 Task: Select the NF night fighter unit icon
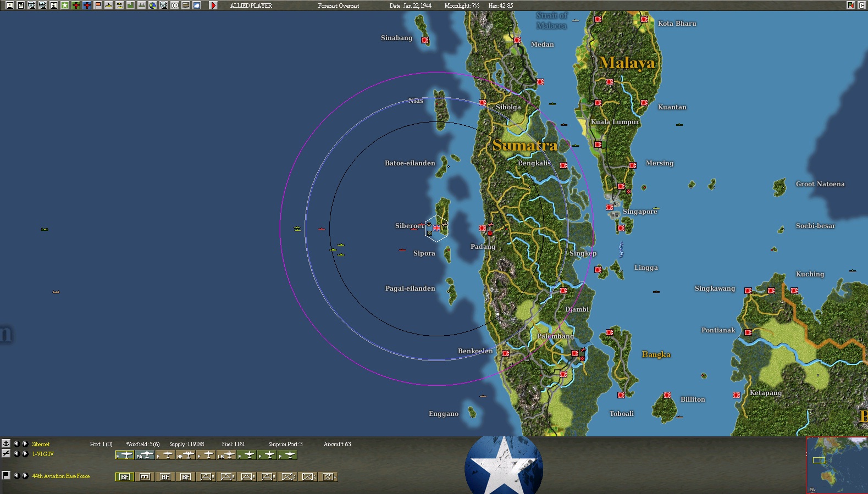coord(186,455)
